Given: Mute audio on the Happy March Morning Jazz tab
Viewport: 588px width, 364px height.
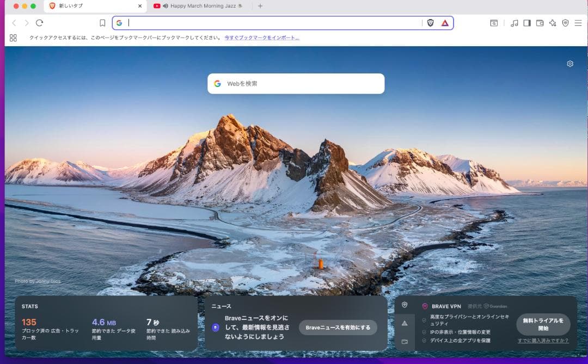Looking at the screenshot, I should click(x=165, y=6).
